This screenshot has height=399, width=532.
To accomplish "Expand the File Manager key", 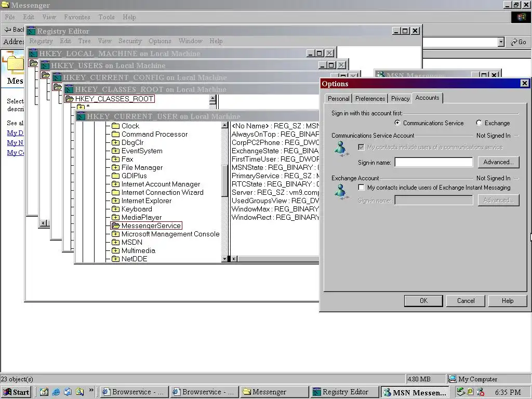I will coord(115,168).
